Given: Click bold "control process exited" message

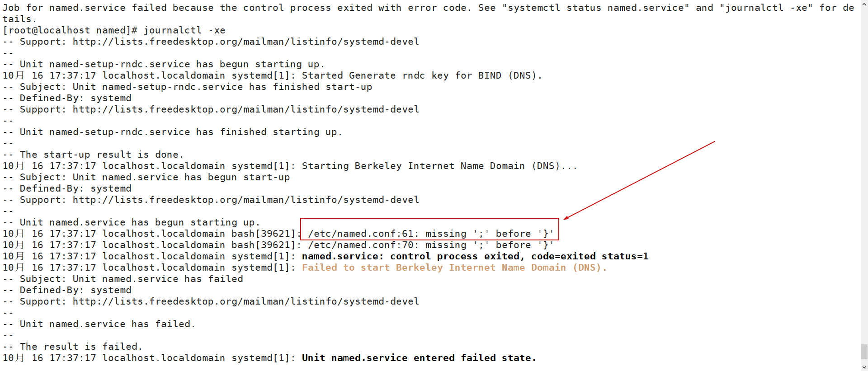Looking at the screenshot, I should tap(475, 256).
